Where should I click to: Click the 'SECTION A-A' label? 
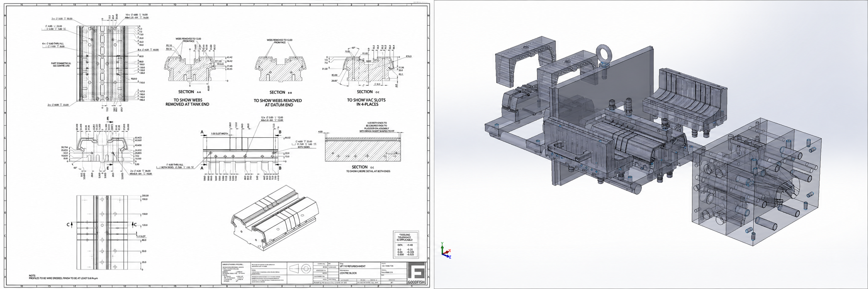(x=189, y=92)
